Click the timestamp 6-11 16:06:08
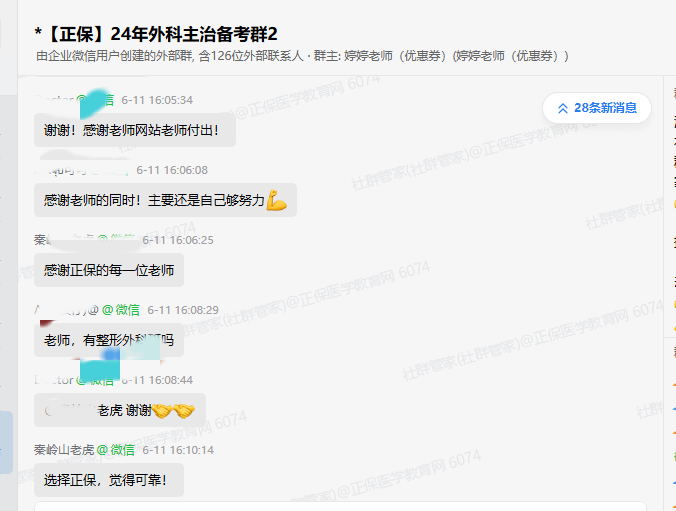Screen dimensions: 676x511 172,170
